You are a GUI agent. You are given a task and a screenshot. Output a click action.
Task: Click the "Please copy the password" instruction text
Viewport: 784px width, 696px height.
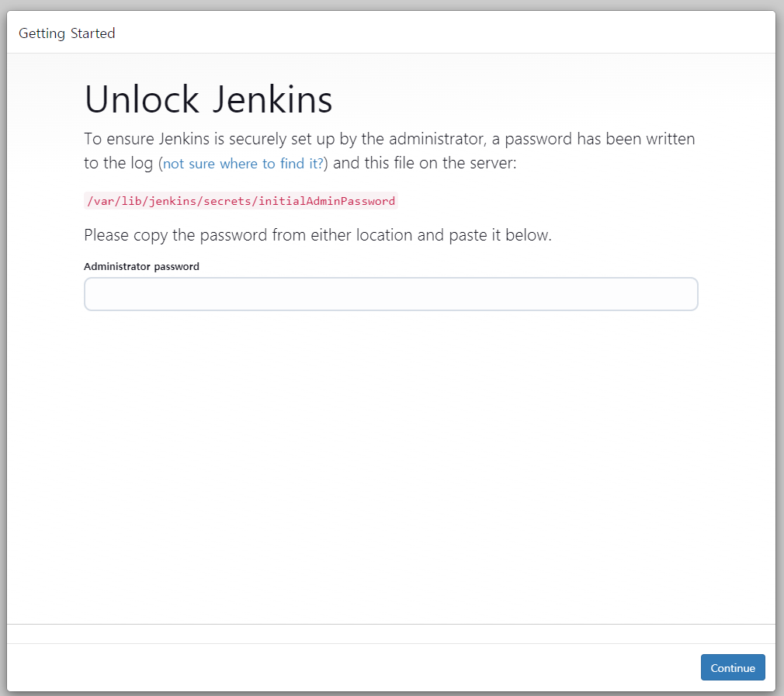pos(317,235)
